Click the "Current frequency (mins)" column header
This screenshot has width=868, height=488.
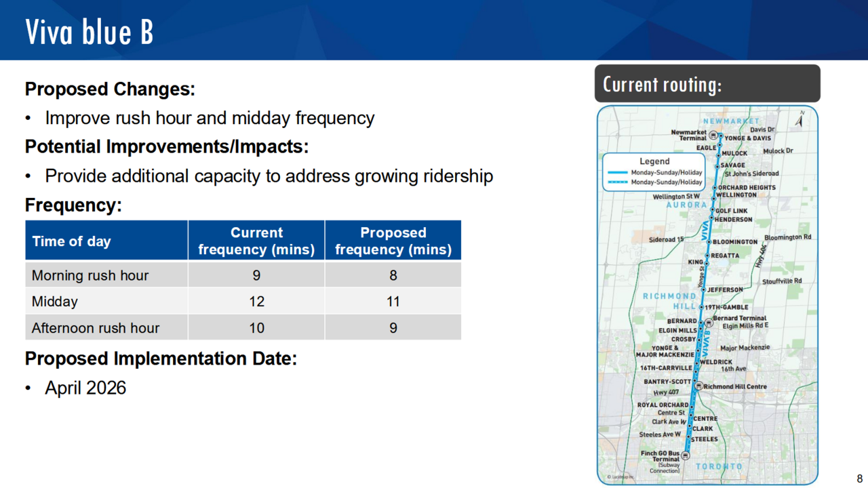tap(256, 241)
